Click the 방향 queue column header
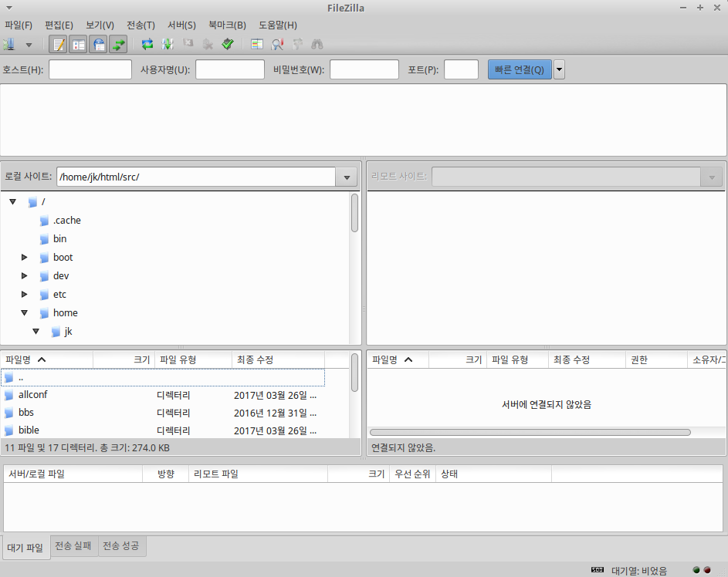The height and width of the screenshot is (577, 728). pyautogui.click(x=166, y=474)
